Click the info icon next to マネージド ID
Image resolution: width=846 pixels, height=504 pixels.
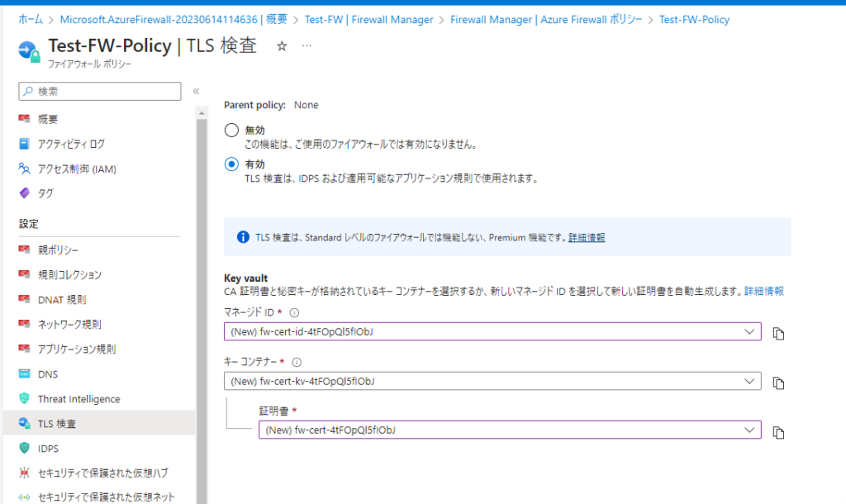(294, 313)
